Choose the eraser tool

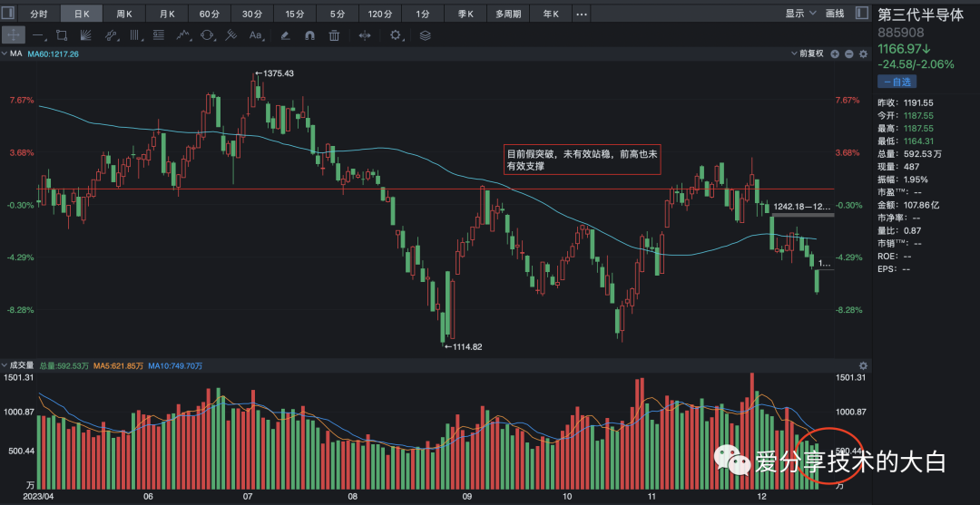click(x=285, y=35)
